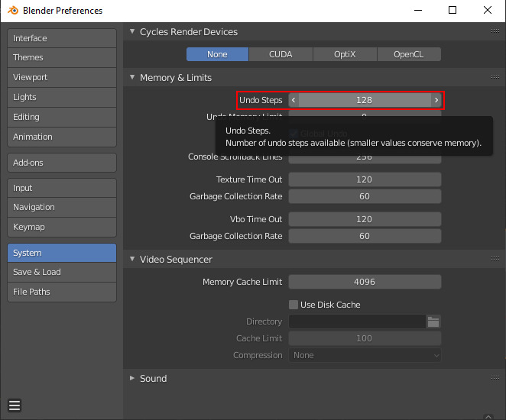Click the Vbo Time Out value field
The height and width of the screenshot is (420, 506).
[365, 219]
